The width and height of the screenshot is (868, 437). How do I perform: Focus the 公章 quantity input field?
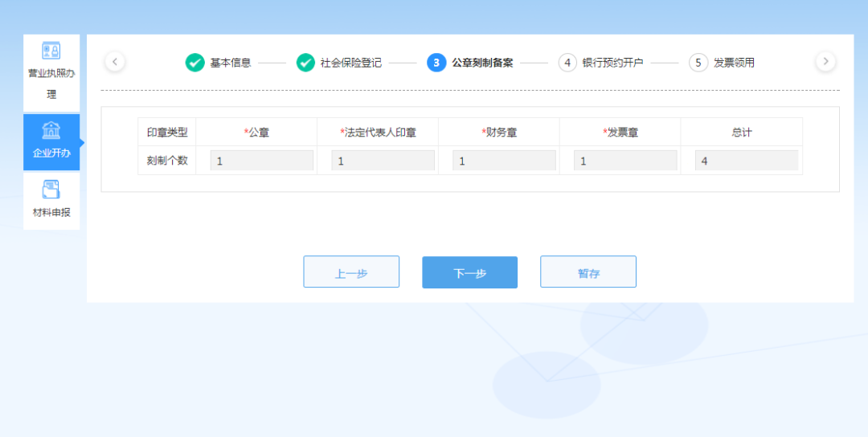coord(261,161)
